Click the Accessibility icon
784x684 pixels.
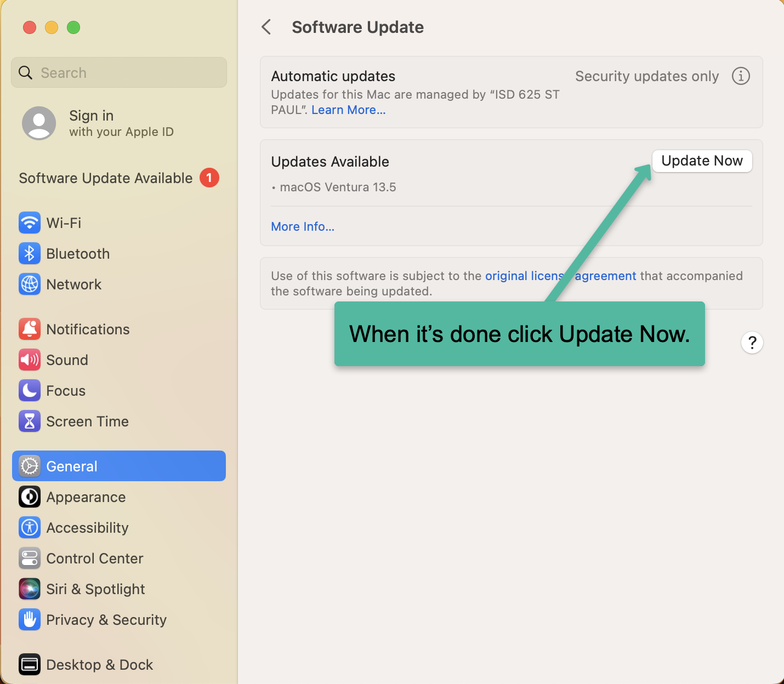coord(30,527)
